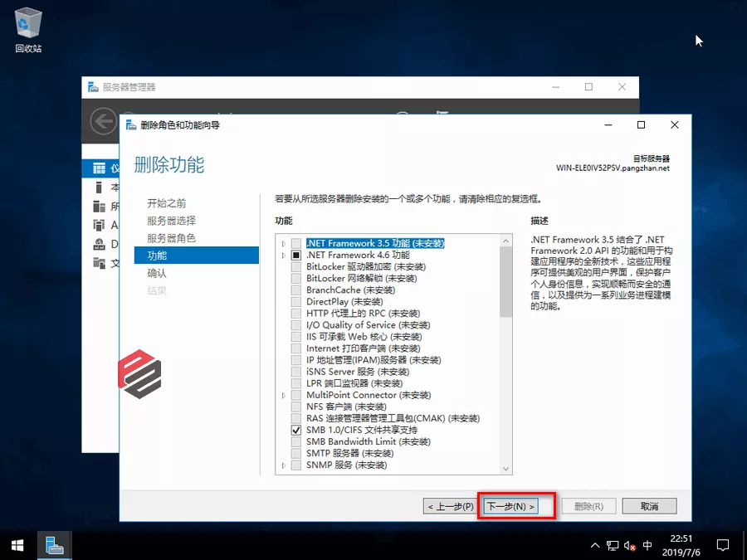Click the muted volume tray icon
The height and width of the screenshot is (560, 747).
630,546
